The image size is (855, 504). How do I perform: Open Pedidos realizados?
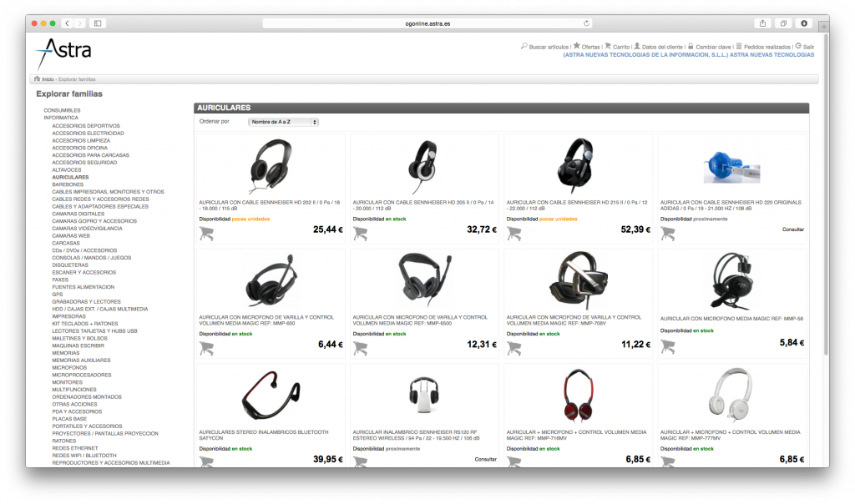(767, 48)
